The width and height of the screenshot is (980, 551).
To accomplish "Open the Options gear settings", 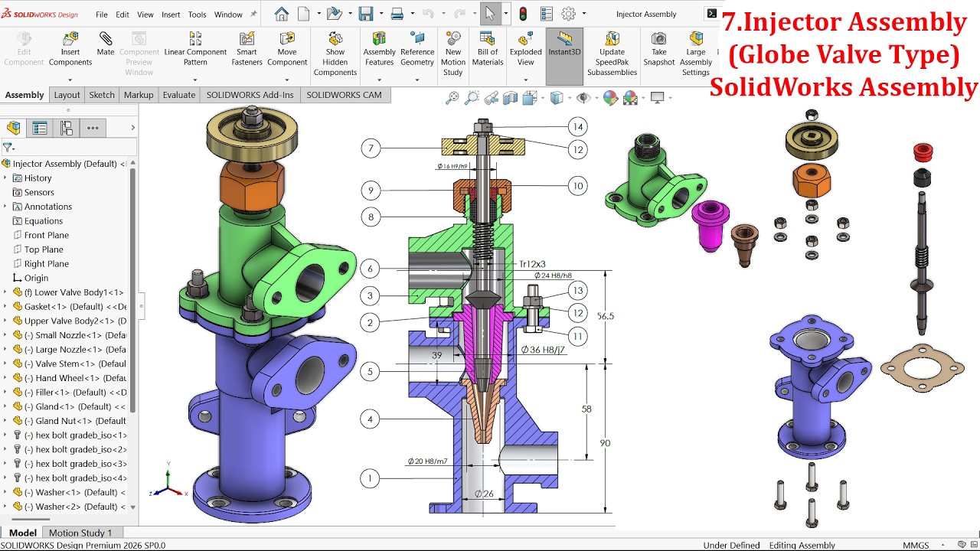I will click(x=568, y=14).
